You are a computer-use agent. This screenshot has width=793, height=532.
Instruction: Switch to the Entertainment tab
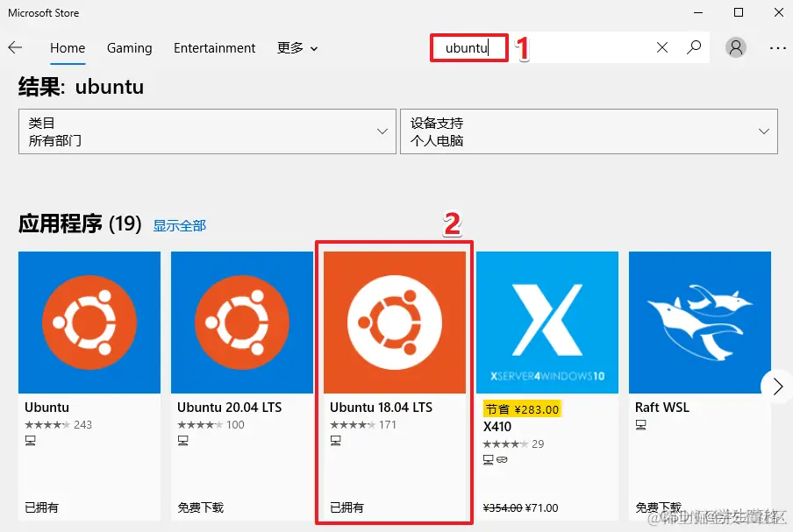click(x=214, y=48)
